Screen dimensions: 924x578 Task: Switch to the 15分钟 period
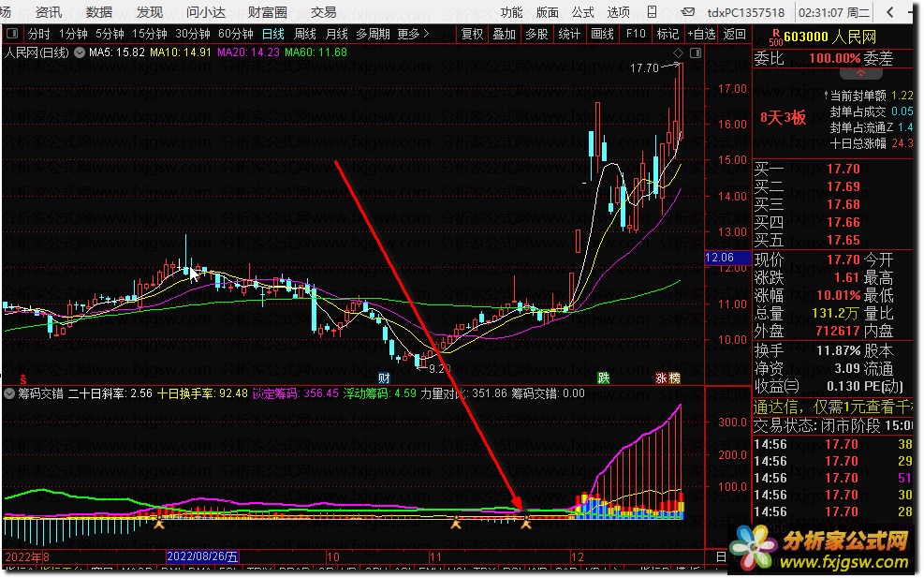click(150, 35)
